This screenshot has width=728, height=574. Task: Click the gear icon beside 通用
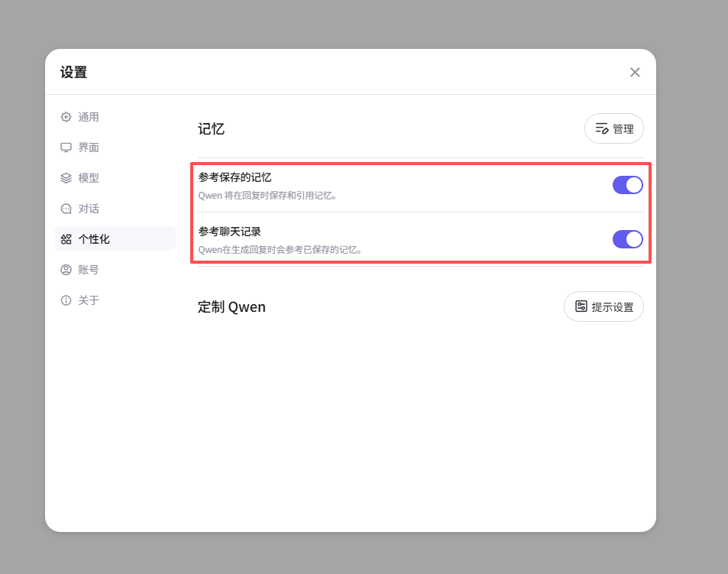point(66,116)
